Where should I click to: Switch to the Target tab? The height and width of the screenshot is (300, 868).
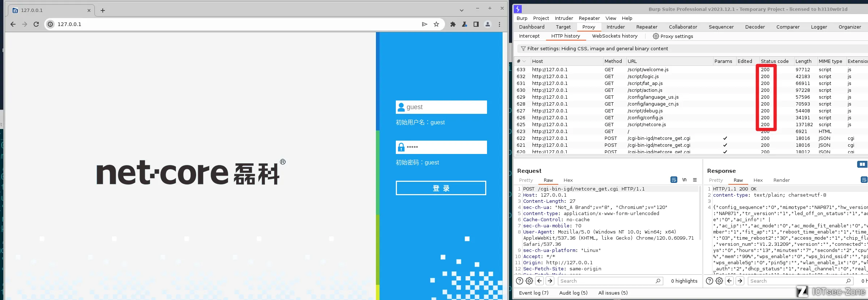coord(563,27)
